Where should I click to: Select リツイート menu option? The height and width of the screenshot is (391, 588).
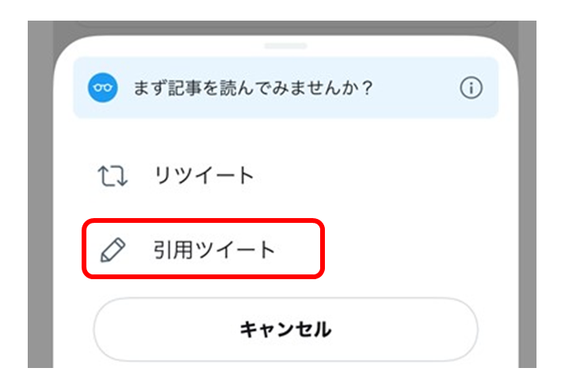click(x=204, y=175)
